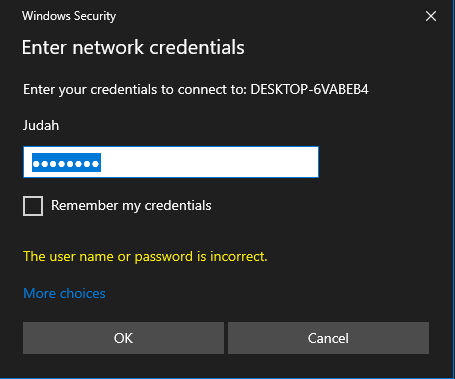Click the password input field
The width and height of the screenshot is (455, 379).
171,162
